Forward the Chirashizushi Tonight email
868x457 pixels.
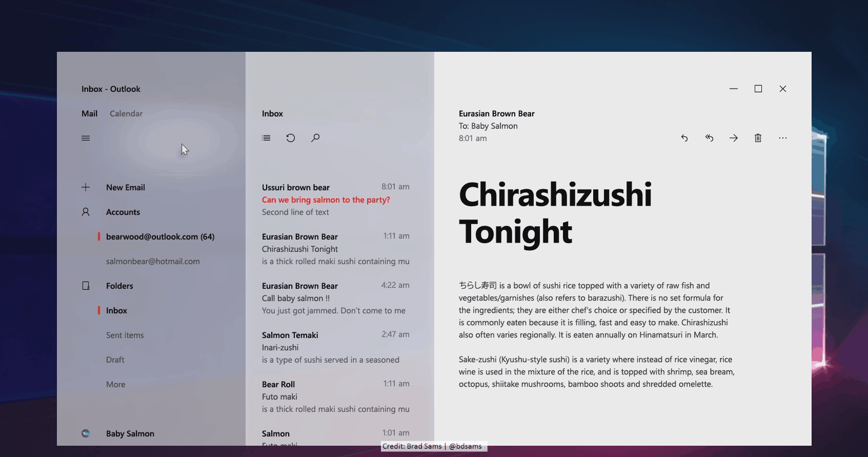click(734, 138)
